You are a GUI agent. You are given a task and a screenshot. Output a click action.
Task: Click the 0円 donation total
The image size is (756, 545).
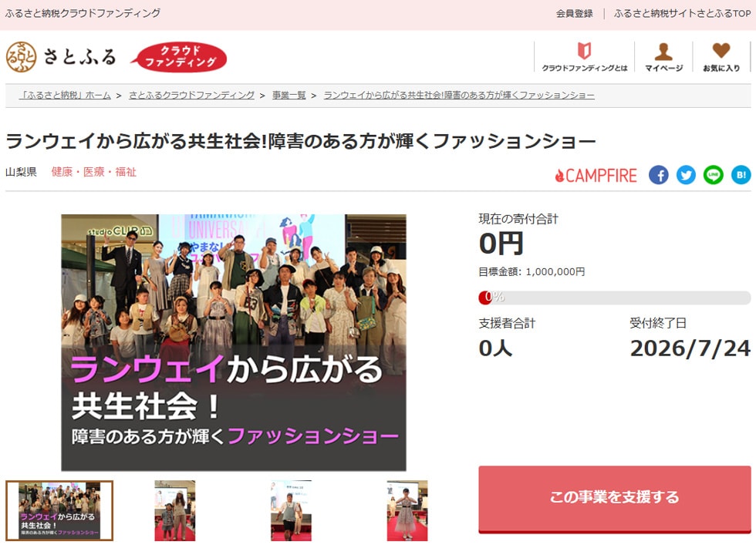tap(501, 244)
